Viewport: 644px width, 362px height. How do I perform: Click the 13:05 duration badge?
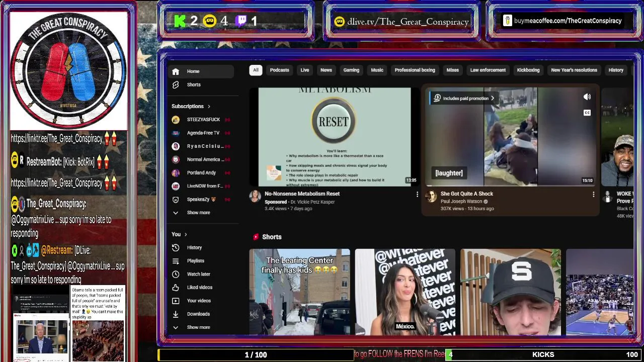click(x=411, y=180)
